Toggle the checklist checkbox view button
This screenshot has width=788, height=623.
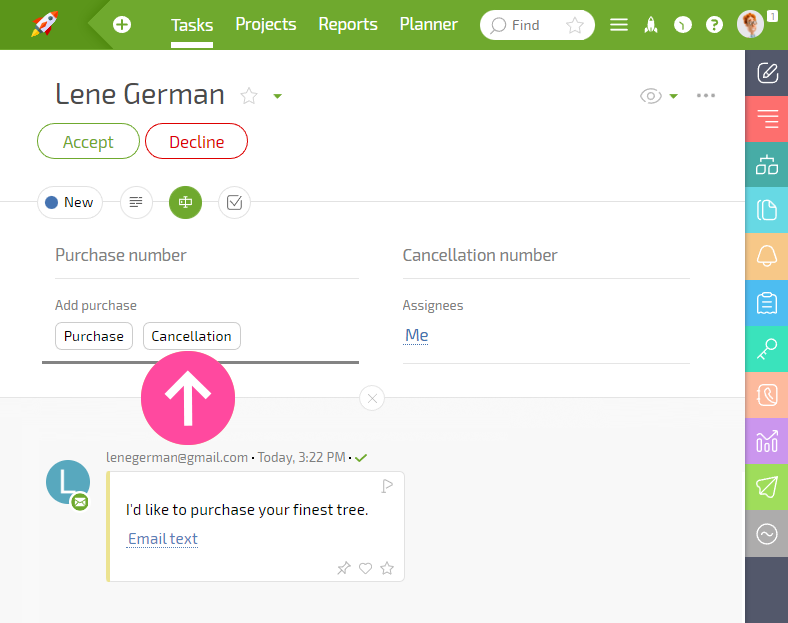click(x=234, y=202)
